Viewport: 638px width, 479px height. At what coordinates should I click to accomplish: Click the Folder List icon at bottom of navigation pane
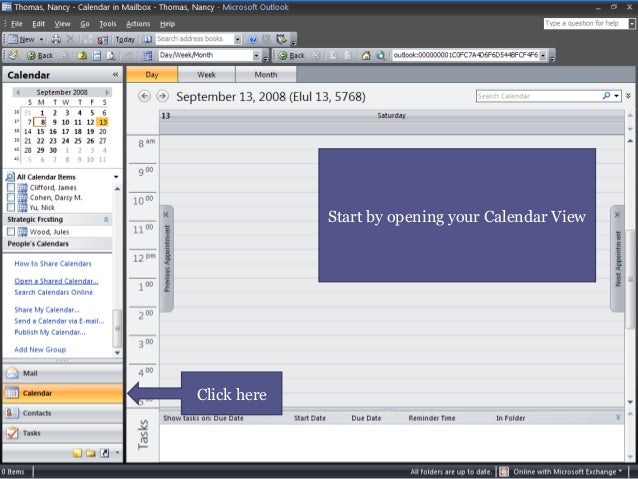point(91,453)
